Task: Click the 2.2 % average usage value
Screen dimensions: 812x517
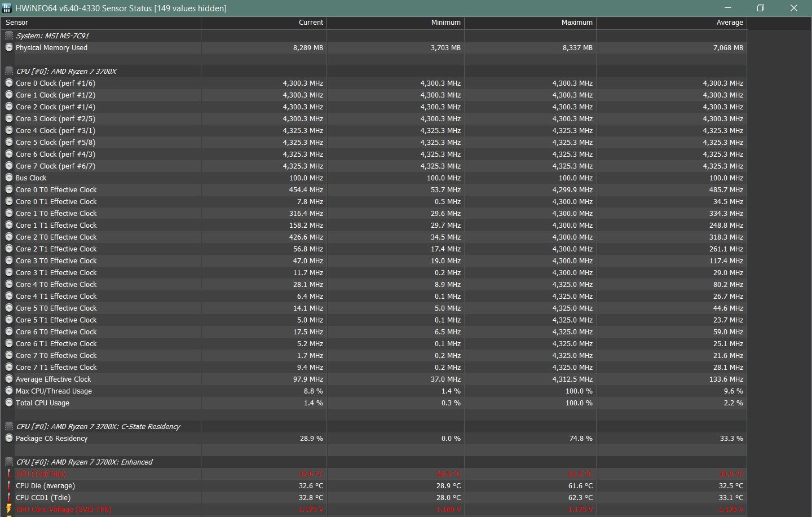Action: (734, 403)
